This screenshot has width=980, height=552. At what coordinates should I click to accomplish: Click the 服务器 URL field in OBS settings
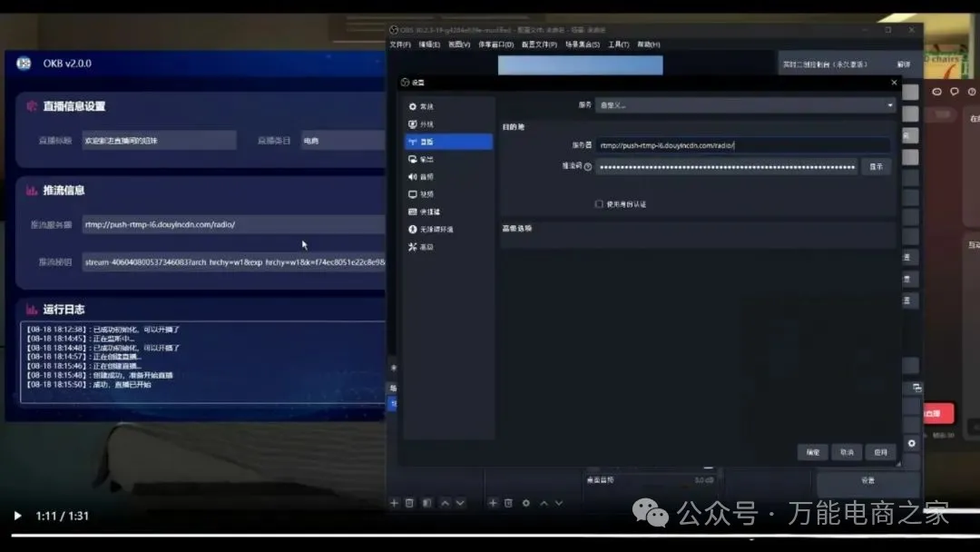coord(742,145)
